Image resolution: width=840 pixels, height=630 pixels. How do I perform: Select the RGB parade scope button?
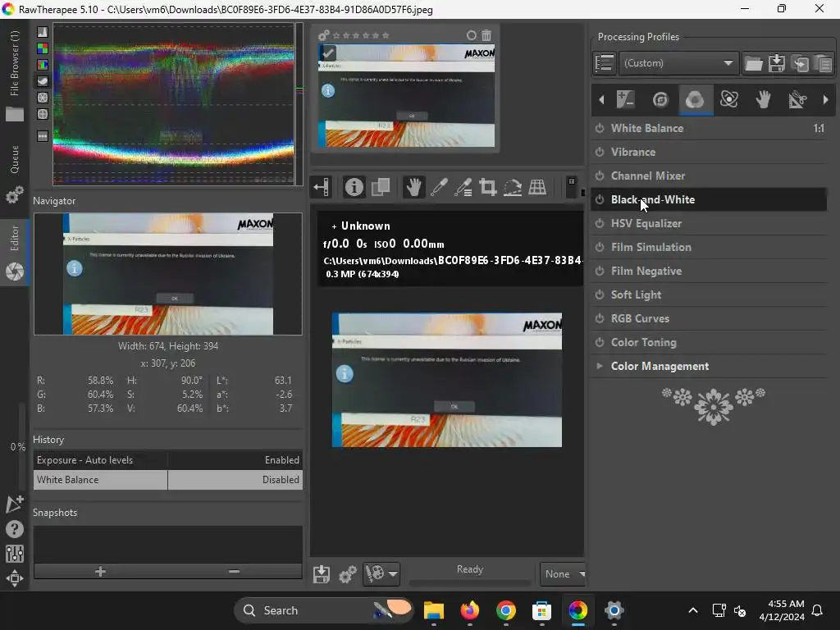(x=43, y=65)
